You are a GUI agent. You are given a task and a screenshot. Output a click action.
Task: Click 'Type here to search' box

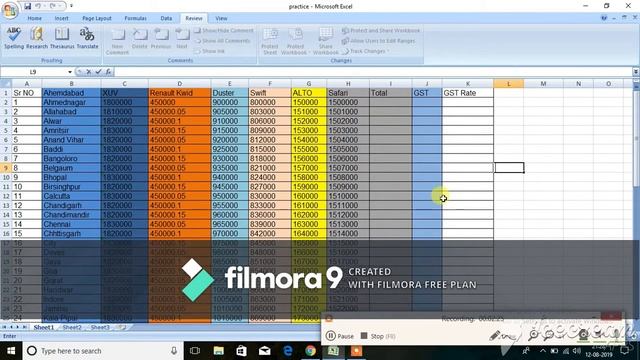(102, 351)
